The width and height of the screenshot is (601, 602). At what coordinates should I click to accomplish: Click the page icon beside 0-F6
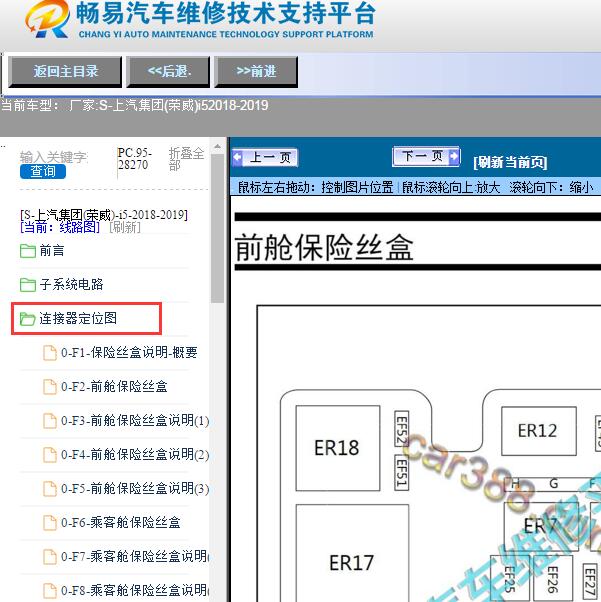click(x=50, y=523)
